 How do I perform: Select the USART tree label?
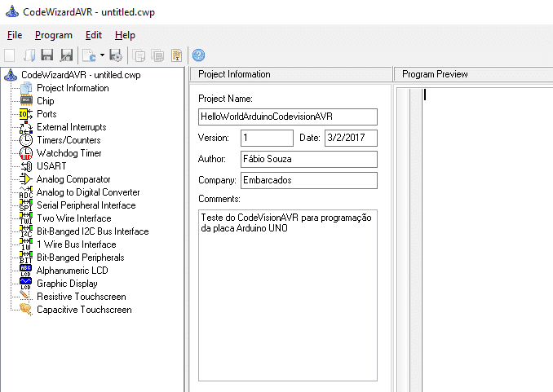point(51,166)
